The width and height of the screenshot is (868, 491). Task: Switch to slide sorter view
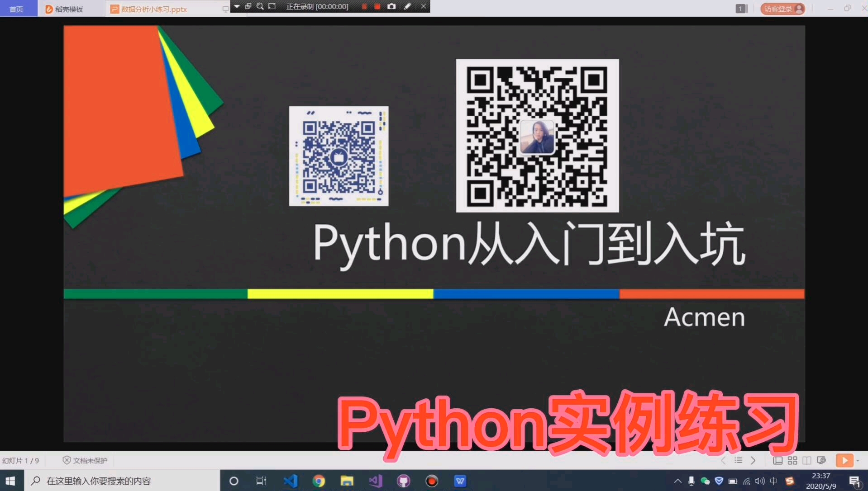(x=792, y=460)
